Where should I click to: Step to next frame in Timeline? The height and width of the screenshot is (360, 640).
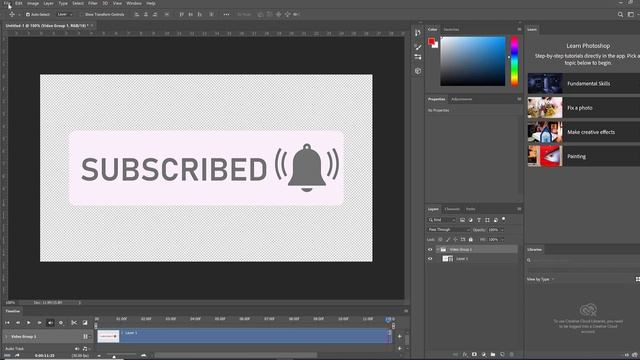pos(40,322)
